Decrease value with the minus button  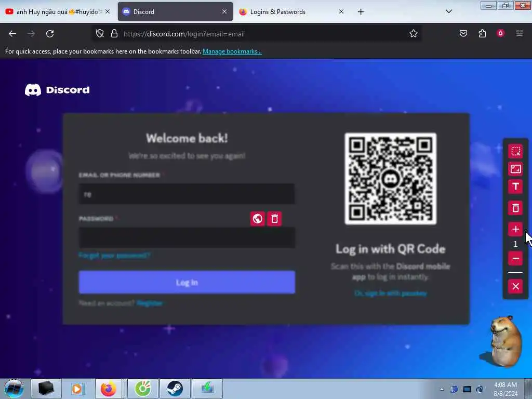(x=515, y=259)
